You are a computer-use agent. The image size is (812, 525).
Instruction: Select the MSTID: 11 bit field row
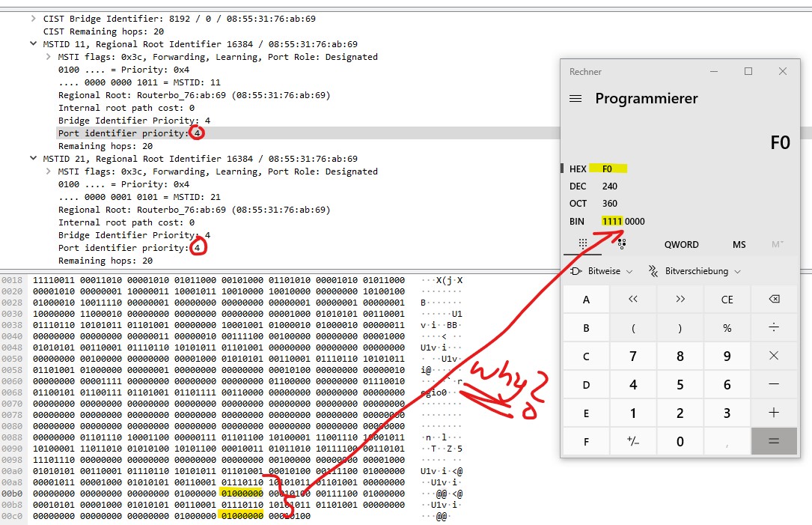tap(139, 82)
